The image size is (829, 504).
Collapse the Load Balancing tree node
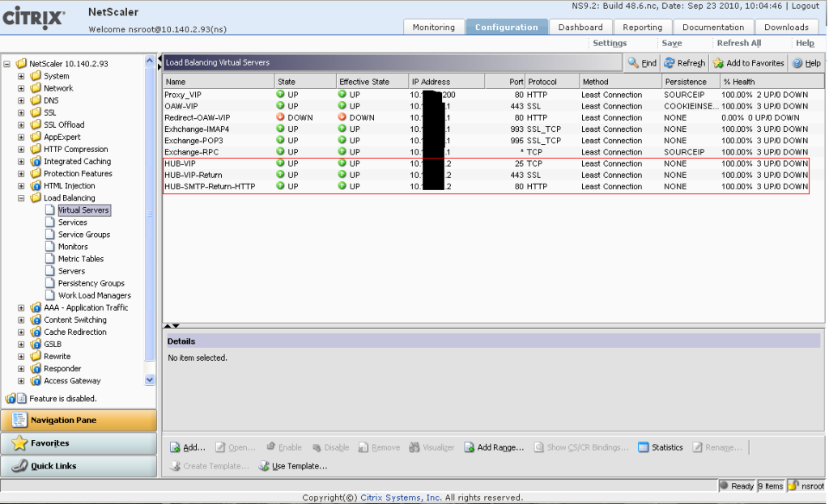point(21,198)
